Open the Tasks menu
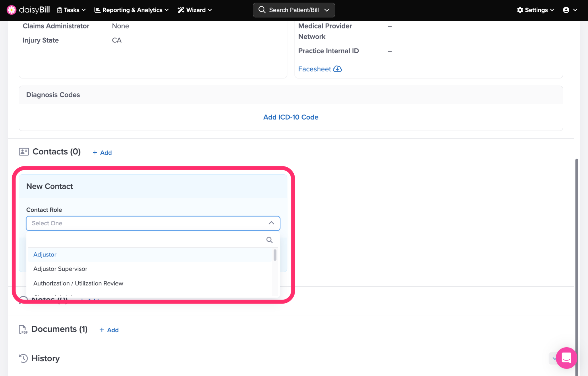The height and width of the screenshot is (376, 588). pyautogui.click(x=71, y=10)
